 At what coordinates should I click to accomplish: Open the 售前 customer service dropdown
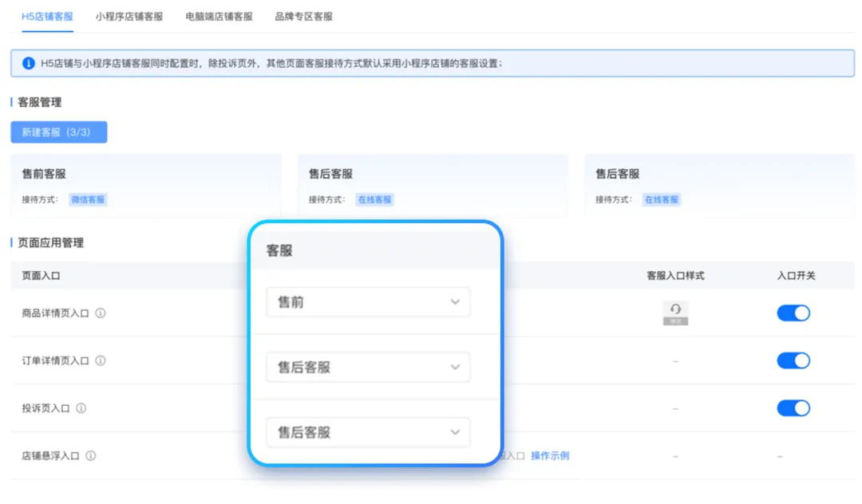pos(368,302)
